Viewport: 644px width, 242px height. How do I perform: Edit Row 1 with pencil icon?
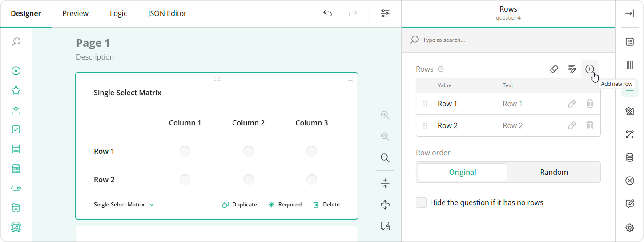[572, 104]
